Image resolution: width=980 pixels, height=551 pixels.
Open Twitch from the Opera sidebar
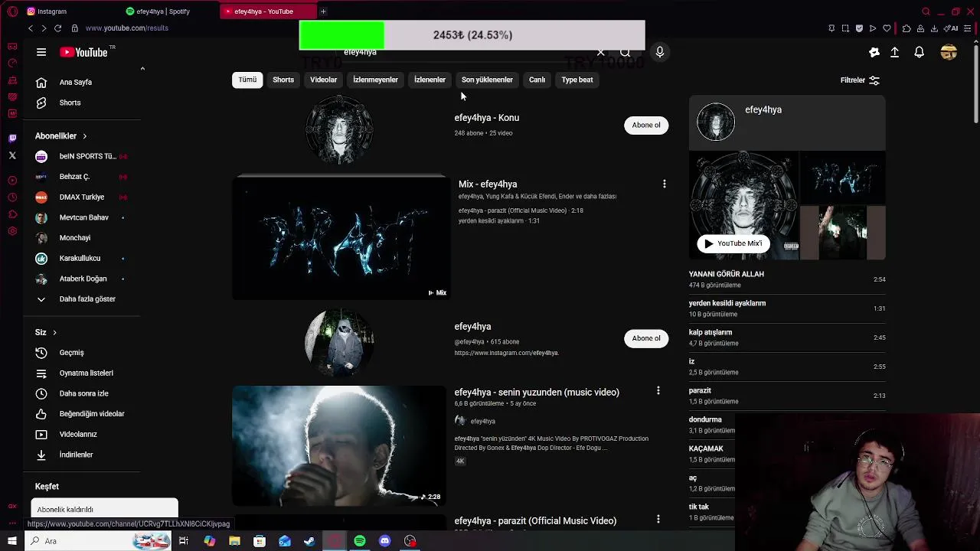click(12, 139)
